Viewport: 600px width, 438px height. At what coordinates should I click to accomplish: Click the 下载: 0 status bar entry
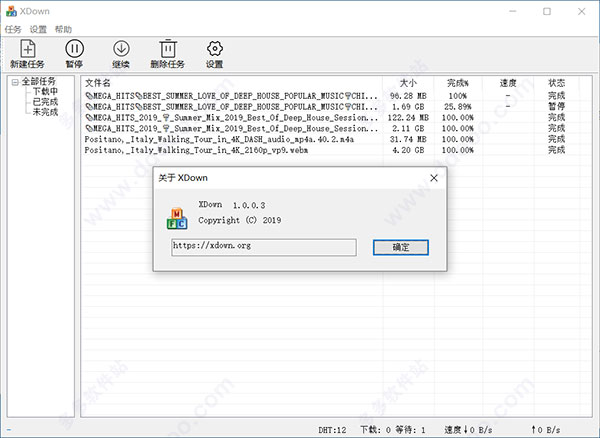coord(375,430)
